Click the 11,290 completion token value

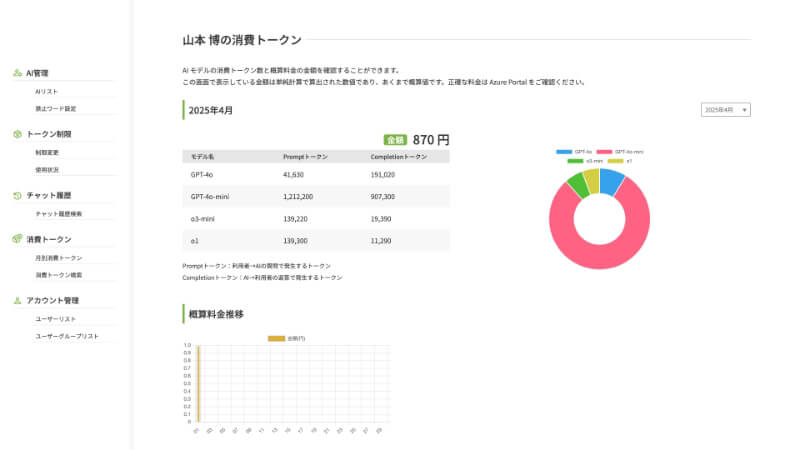click(x=381, y=241)
